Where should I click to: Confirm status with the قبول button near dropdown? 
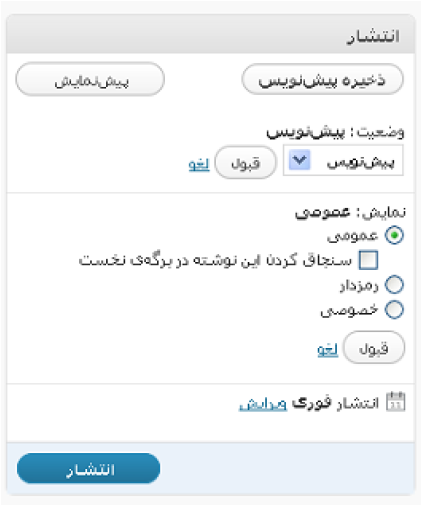246,163
